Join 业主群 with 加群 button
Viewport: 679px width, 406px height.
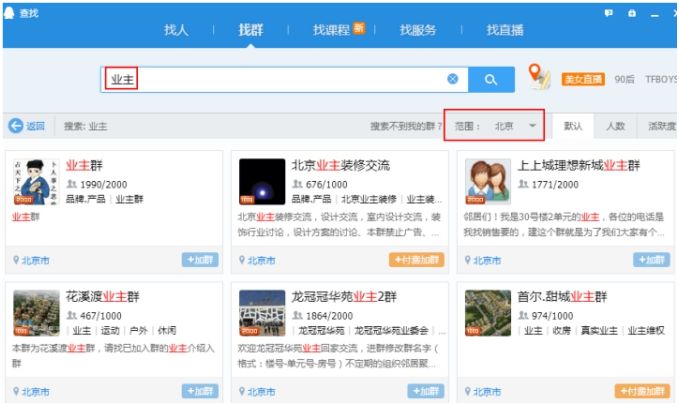click(x=200, y=260)
